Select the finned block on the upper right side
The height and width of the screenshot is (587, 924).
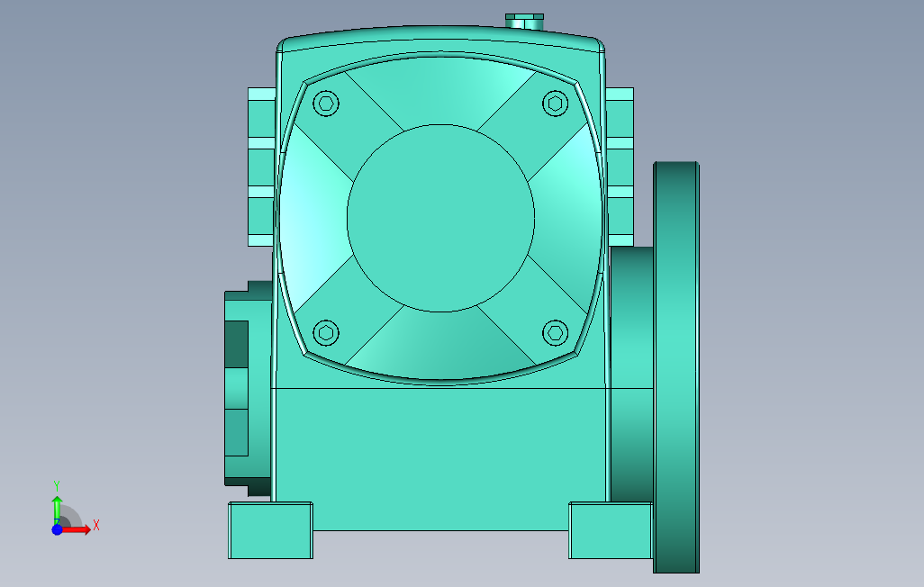click(620, 167)
